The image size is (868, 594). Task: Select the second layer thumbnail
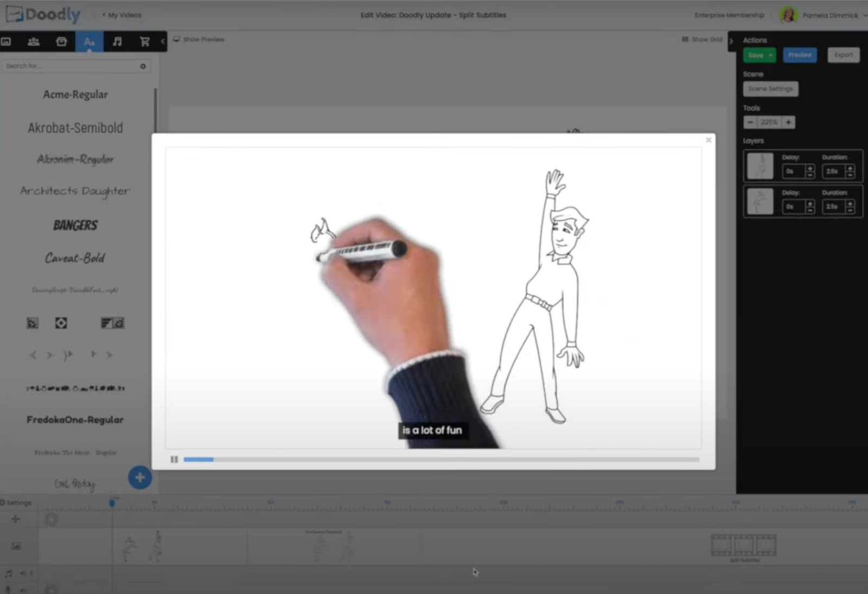point(760,201)
